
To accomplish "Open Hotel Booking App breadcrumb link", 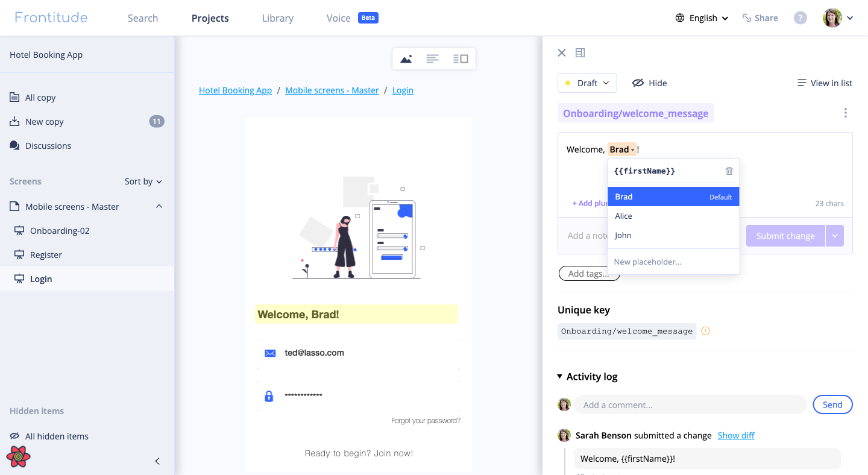I will click(x=235, y=90).
